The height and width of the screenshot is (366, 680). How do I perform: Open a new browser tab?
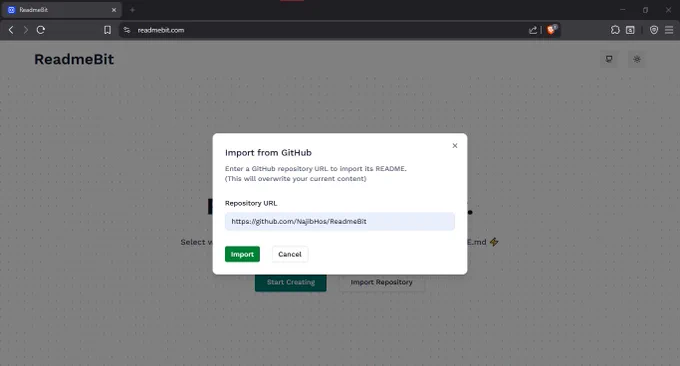[x=132, y=10]
